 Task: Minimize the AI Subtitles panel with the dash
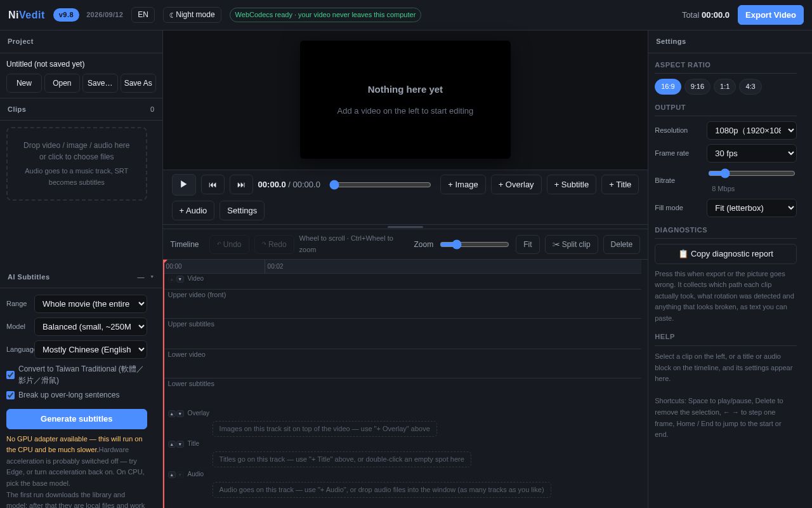[141, 277]
